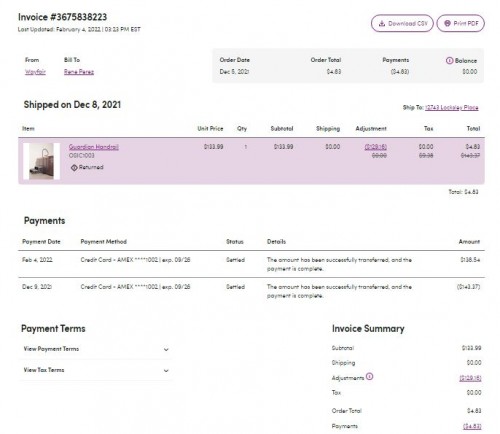Image resolution: width=500 pixels, height=434 pixels.
Task: Open the Guardian Handrail product link
Action: pyautogui.click(x=94, y=147)
